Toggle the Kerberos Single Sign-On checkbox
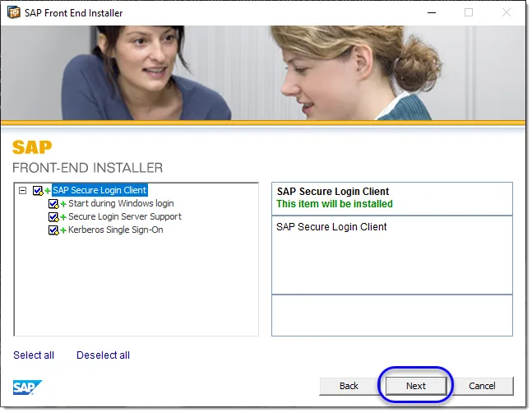The height and width of the screenshot is (413, 532). (53, 230)
